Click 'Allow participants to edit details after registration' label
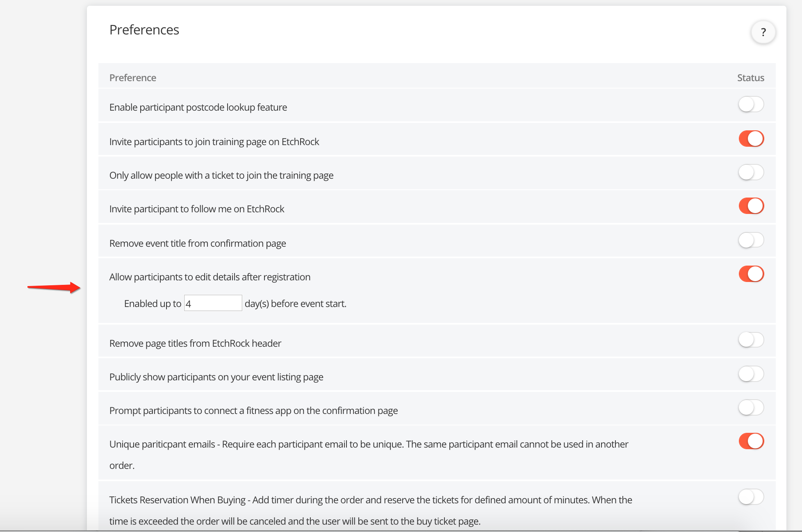Image resolution: width=802 pixels, height=532 pixels. coord(210,277)
